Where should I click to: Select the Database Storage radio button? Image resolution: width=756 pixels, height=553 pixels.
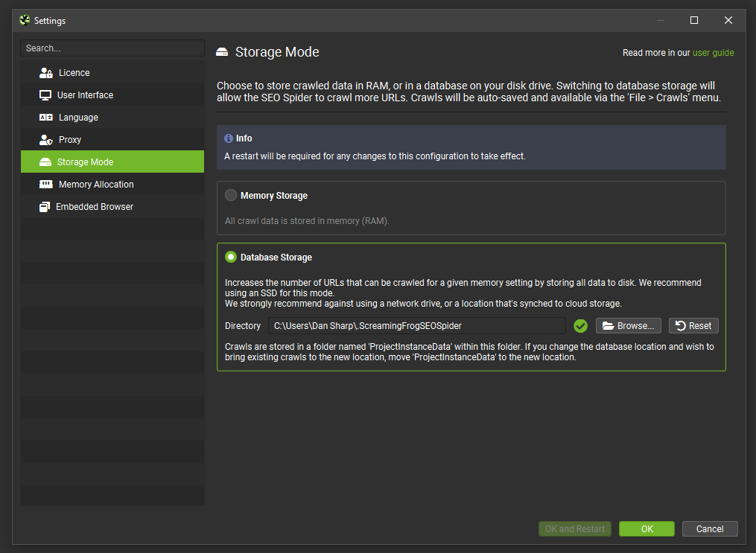coord(231,258)
